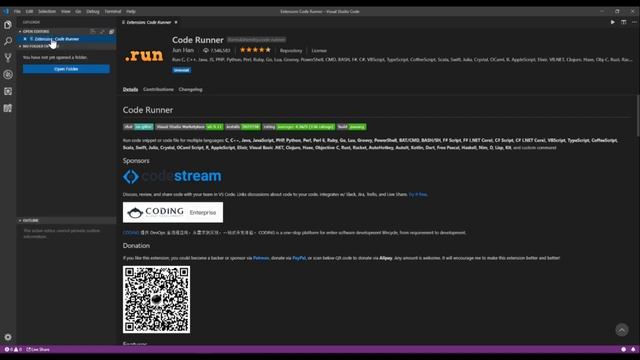Screen dimensions: 640x360
Task: Click the publisher name Jun Han
Action: click(183, 50)
